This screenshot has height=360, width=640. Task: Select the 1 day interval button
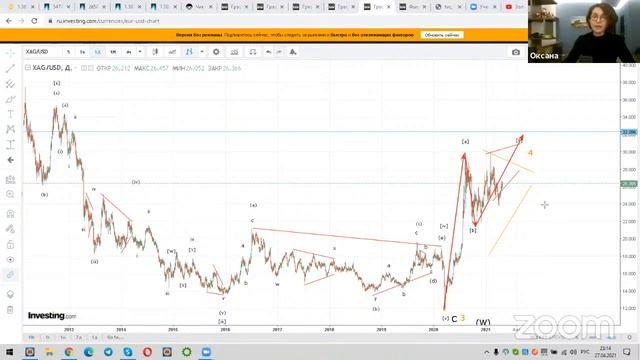[x=98, y=52]
